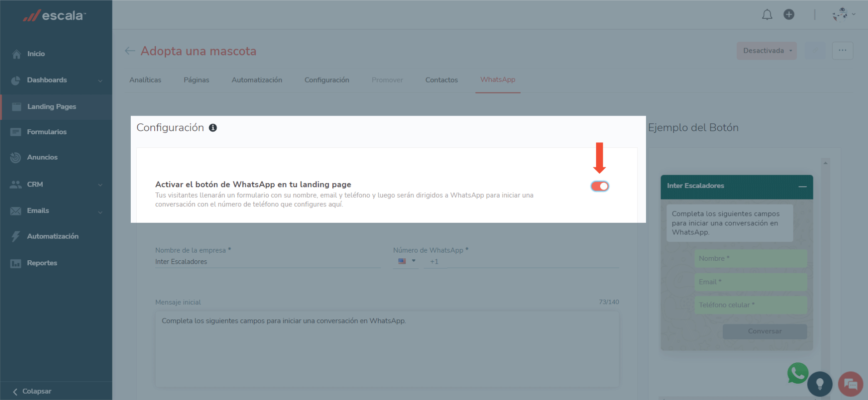Select the Promover tab

pos(387,80)
